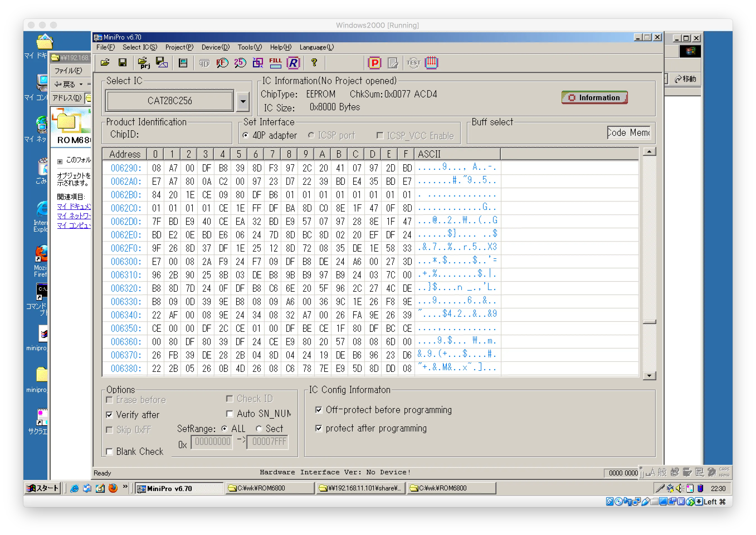Click the overlapping squares toolbar icon
The width and height of the screenshot is (756, 535).
pos(258,63)
